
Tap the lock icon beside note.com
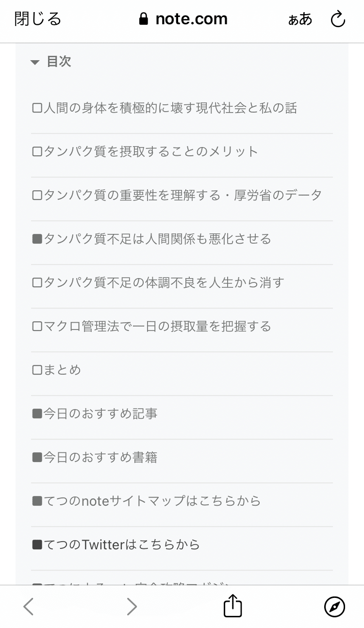(x=143, y=19)
